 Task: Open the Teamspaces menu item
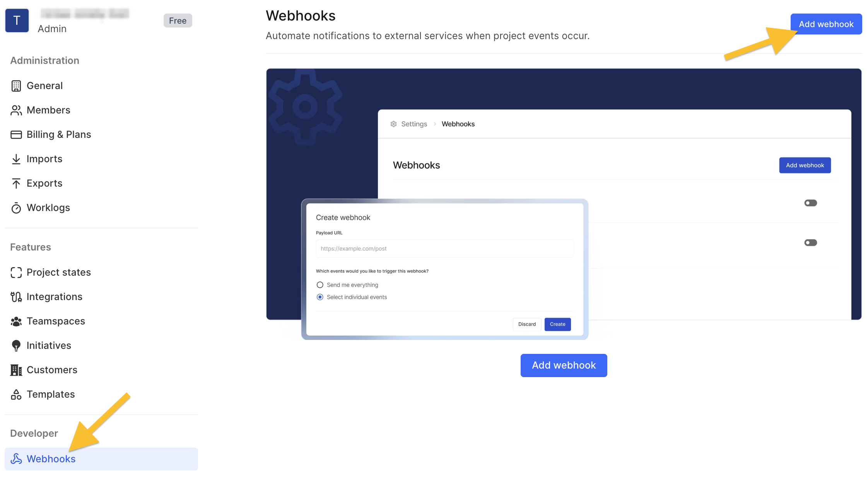56,321
